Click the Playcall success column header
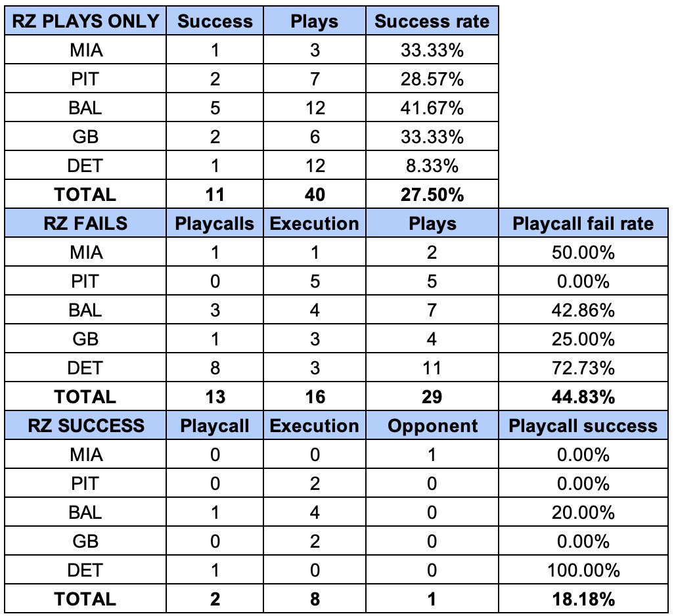The width and height of the screenshot is (674, 616). click(x=583, y=426)
